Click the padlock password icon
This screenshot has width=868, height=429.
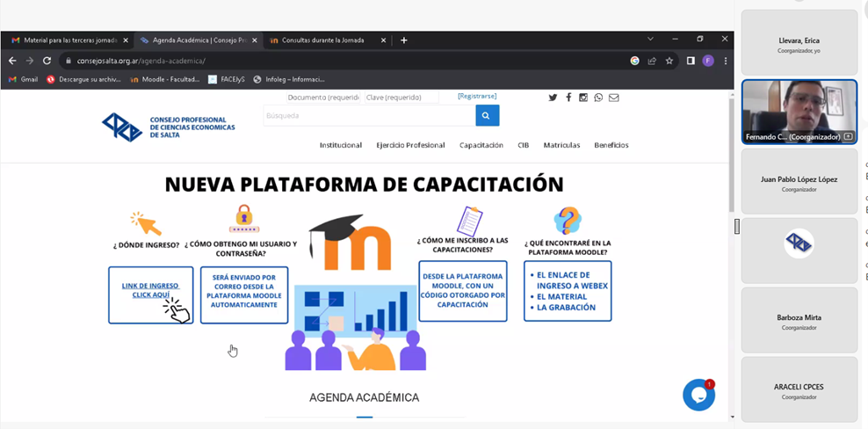(244, 218)
